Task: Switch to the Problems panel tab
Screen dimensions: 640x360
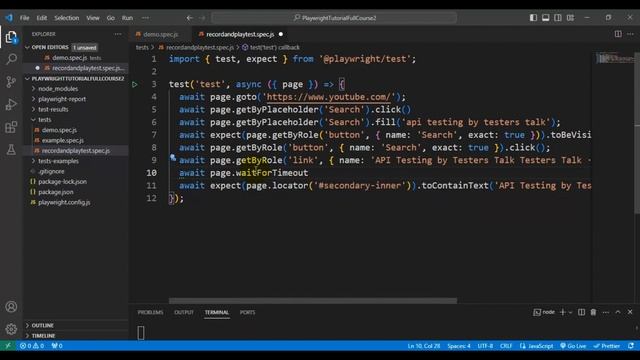Action: [x=150, y=312]
